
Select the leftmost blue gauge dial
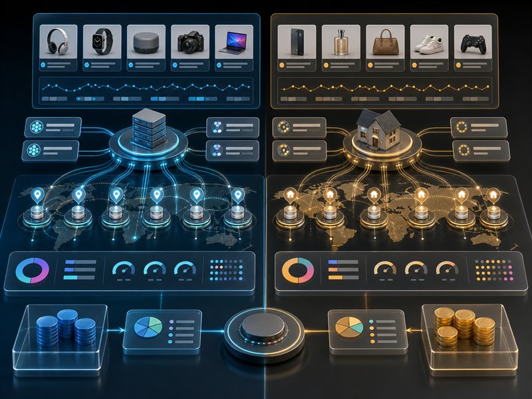click(124, 268)
